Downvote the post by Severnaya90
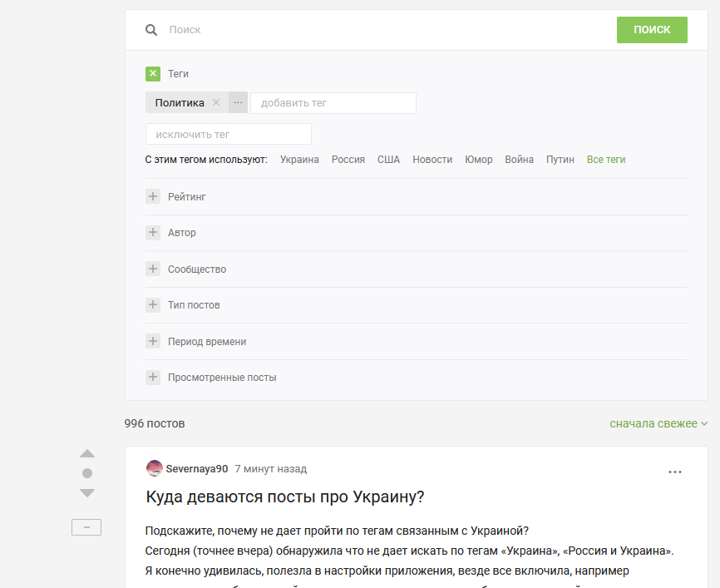The image size is (720, 588). pos(87,493)
